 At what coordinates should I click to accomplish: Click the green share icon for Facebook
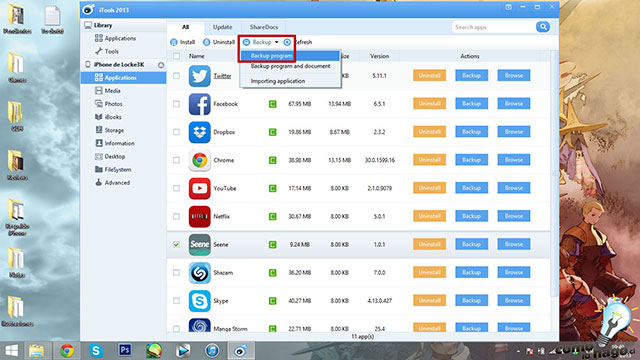point(272,104)
